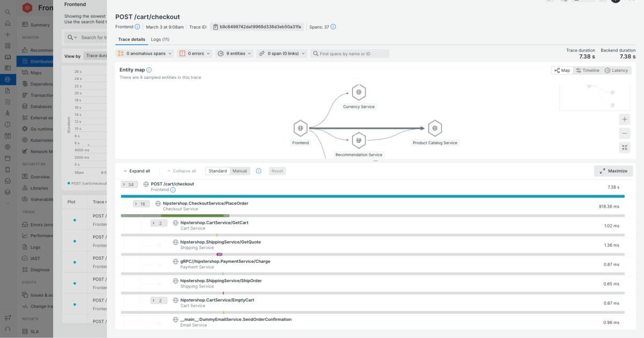The width and height of the screenshot is (644, 338).
Task: Click the copy Trace ID clipboard icon
Action: pyautogui.click(x=215, y=27)
